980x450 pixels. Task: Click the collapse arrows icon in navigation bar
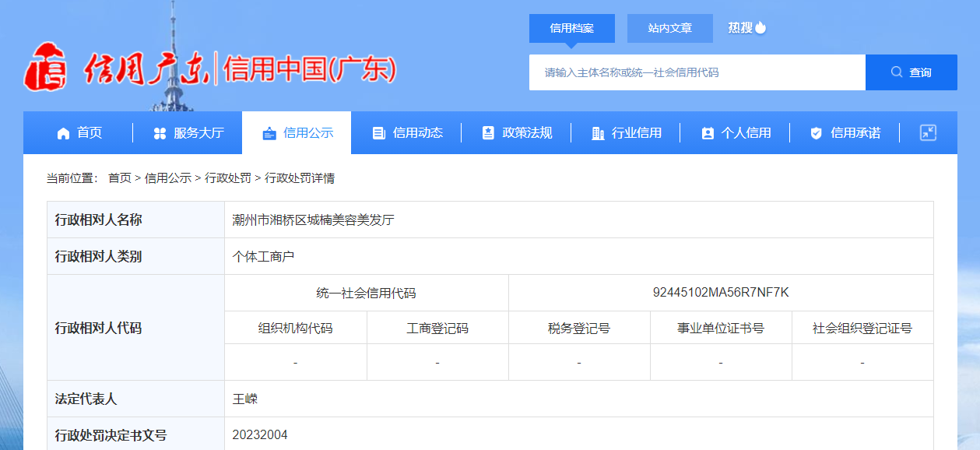pos(928,132)
